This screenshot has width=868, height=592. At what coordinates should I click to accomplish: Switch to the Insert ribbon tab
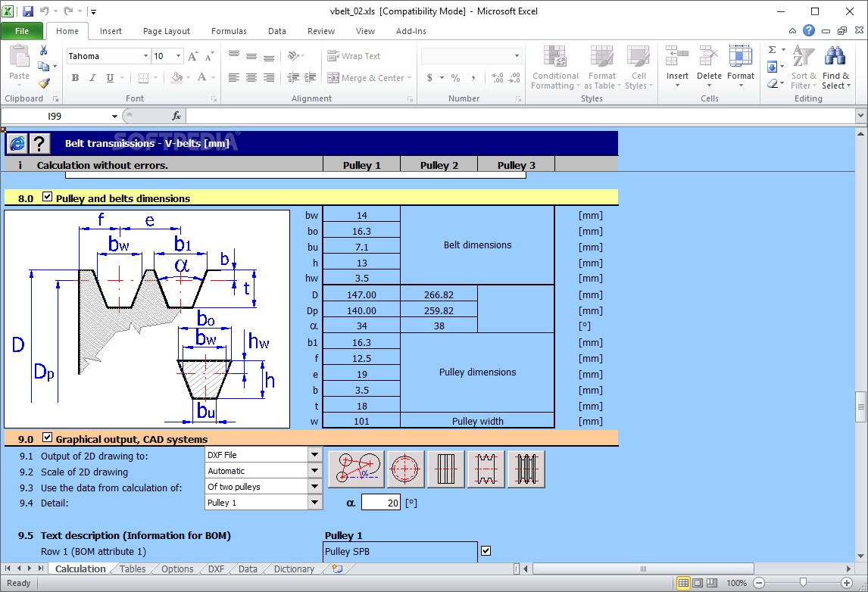coord(111,31)
